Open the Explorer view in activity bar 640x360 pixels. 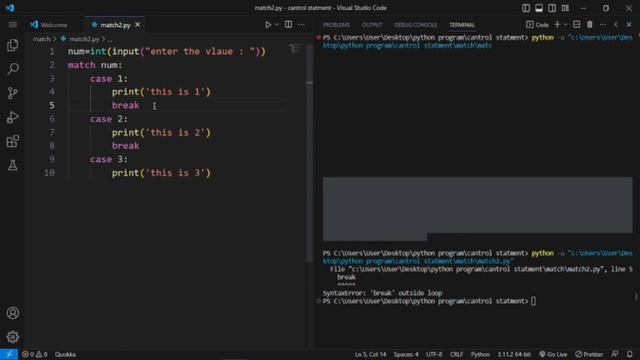click(13, 45)
